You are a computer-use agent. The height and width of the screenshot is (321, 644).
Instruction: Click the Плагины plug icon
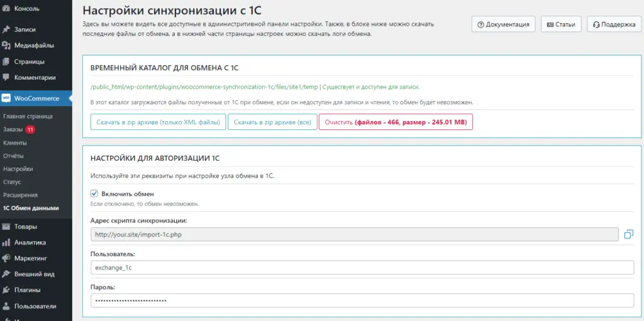(6, 290)
